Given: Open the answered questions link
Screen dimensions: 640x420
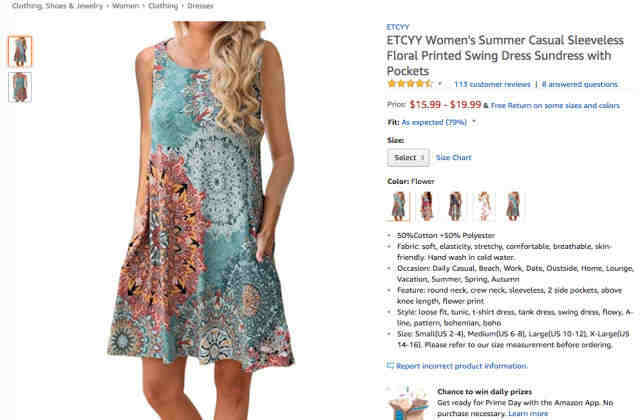Looking at the screenshot, I should [x=580, y=84].
